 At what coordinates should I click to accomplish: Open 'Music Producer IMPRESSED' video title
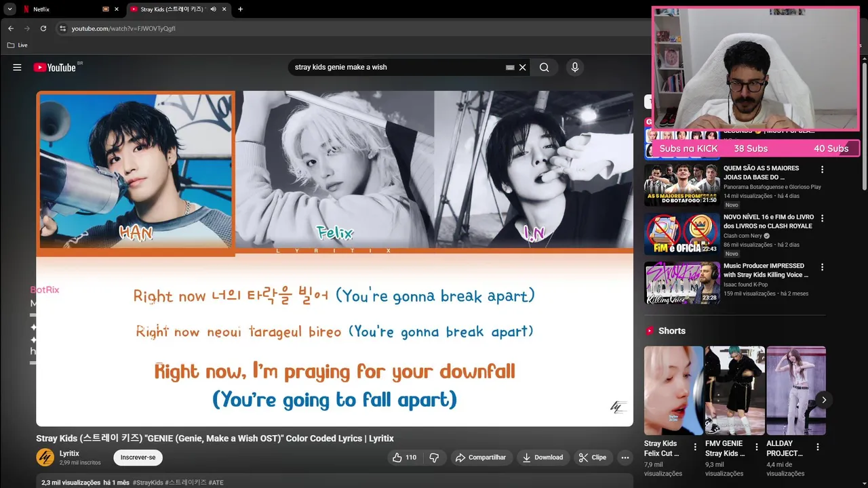click(766, 270)
